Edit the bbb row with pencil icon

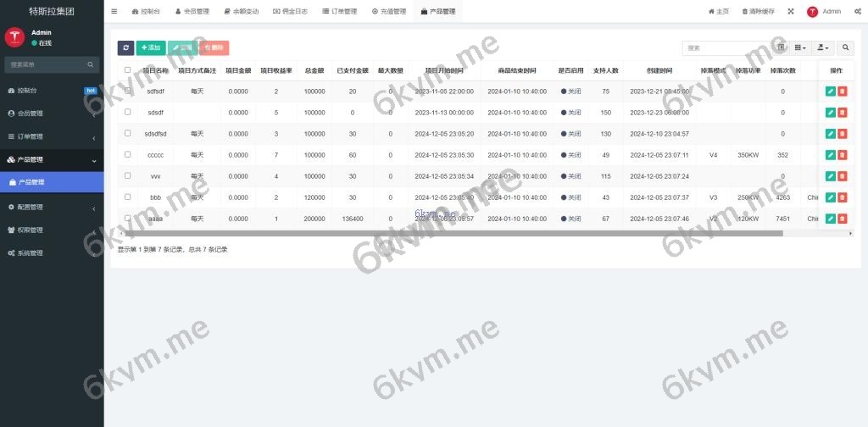[x=831, y=197]
